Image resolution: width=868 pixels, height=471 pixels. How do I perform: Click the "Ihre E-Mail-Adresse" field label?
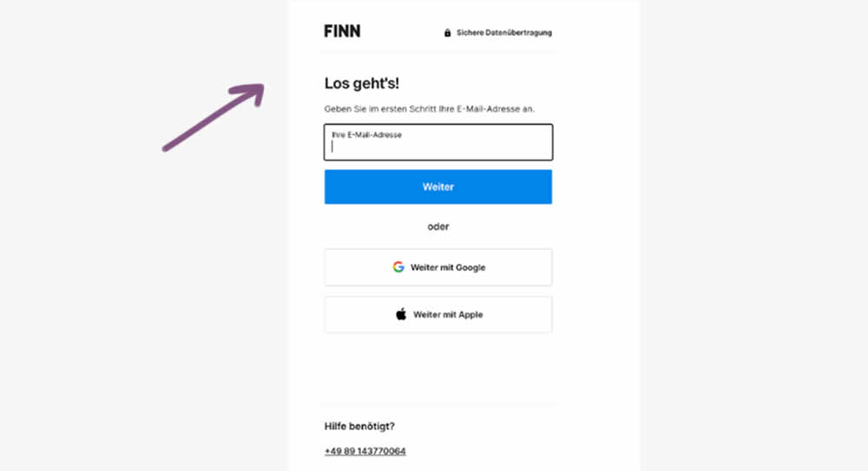[x=366, y=134]
